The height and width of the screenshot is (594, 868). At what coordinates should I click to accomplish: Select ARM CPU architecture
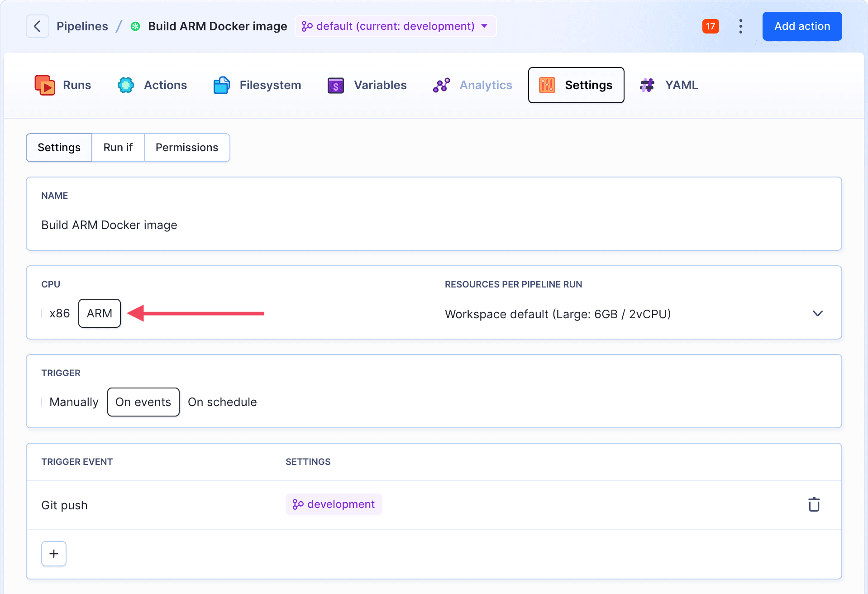(x=100, y=313)
